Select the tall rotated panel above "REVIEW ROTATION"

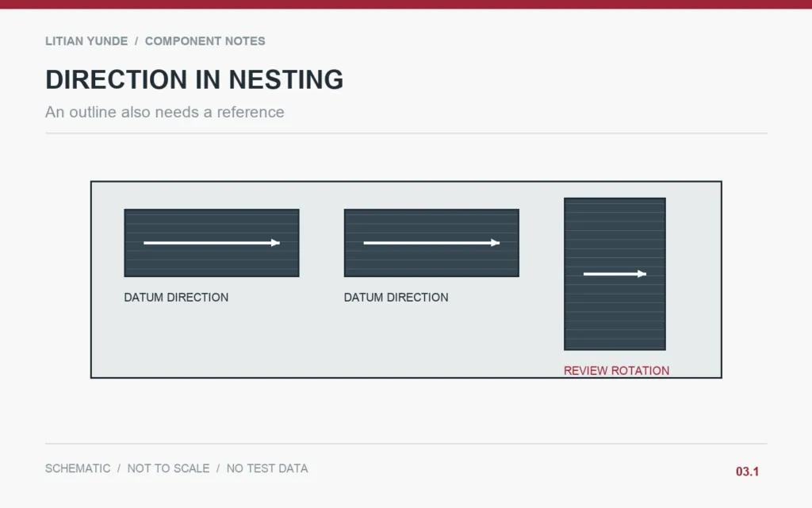point(615,274)
